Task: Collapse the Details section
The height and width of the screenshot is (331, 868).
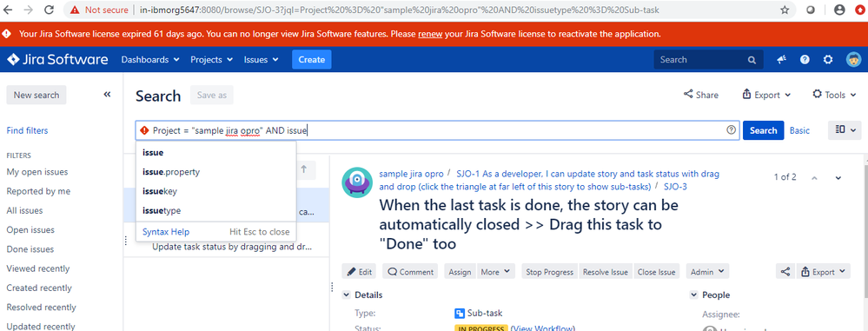Action: pos(346,295)
